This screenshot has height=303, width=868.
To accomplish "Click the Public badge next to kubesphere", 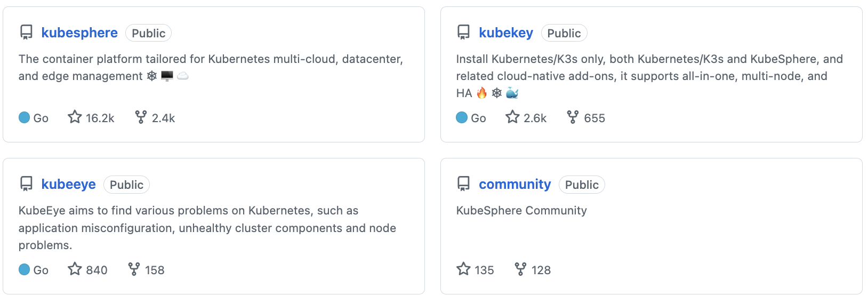I will coord(148,33).
